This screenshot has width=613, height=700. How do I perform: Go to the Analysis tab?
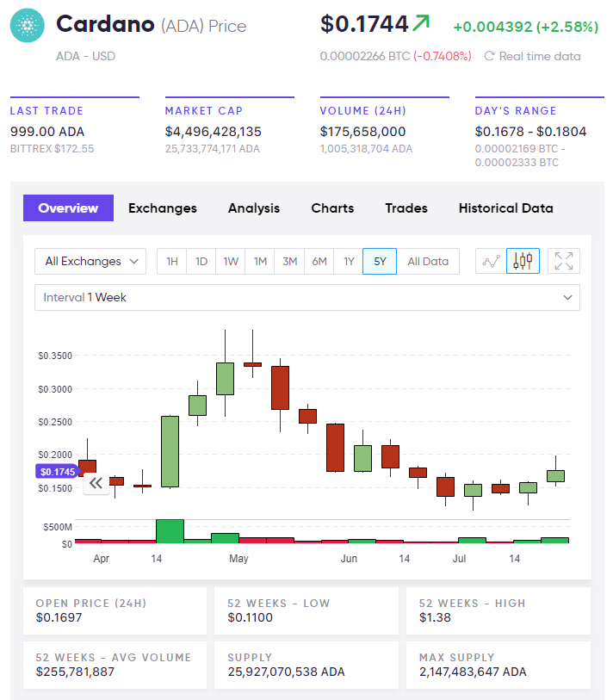254,208
